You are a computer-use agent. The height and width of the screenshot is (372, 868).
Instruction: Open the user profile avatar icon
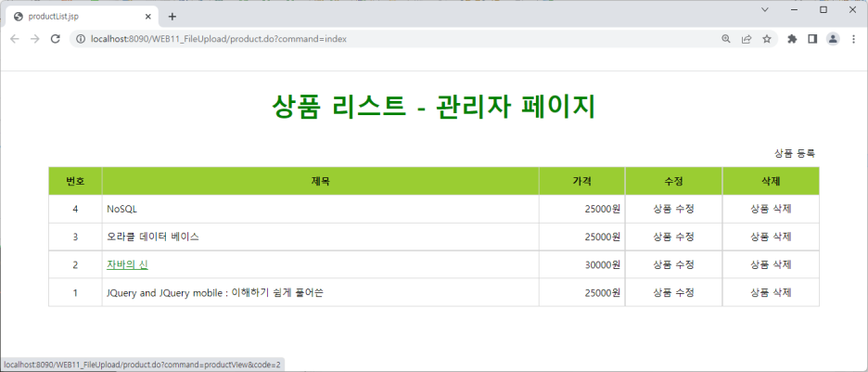[x=833, y=39]
